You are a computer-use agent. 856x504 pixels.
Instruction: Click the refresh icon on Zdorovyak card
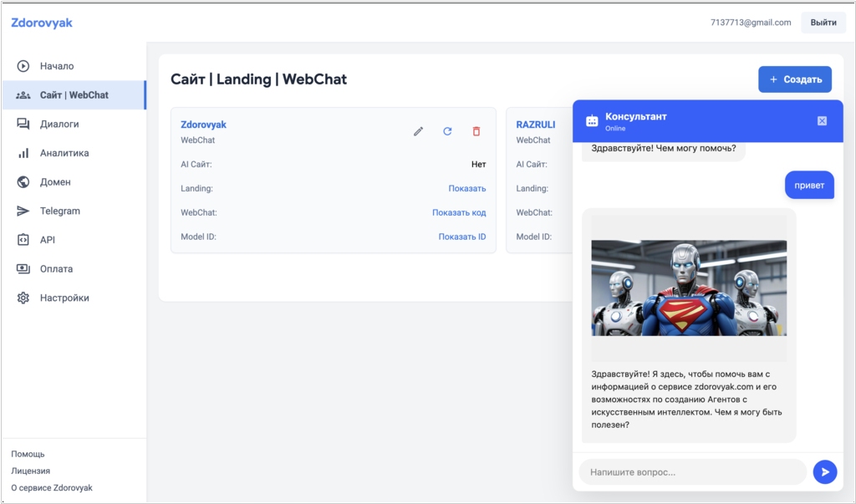pos(447,131)
